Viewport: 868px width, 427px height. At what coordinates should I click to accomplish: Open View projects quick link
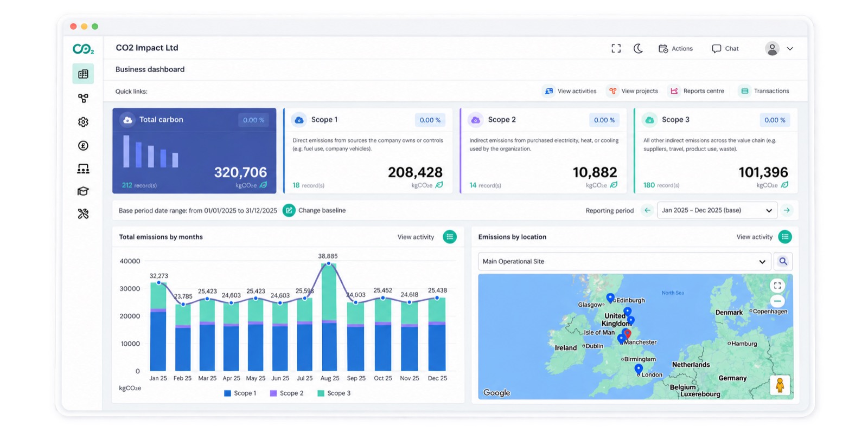[x=633, y=91]
